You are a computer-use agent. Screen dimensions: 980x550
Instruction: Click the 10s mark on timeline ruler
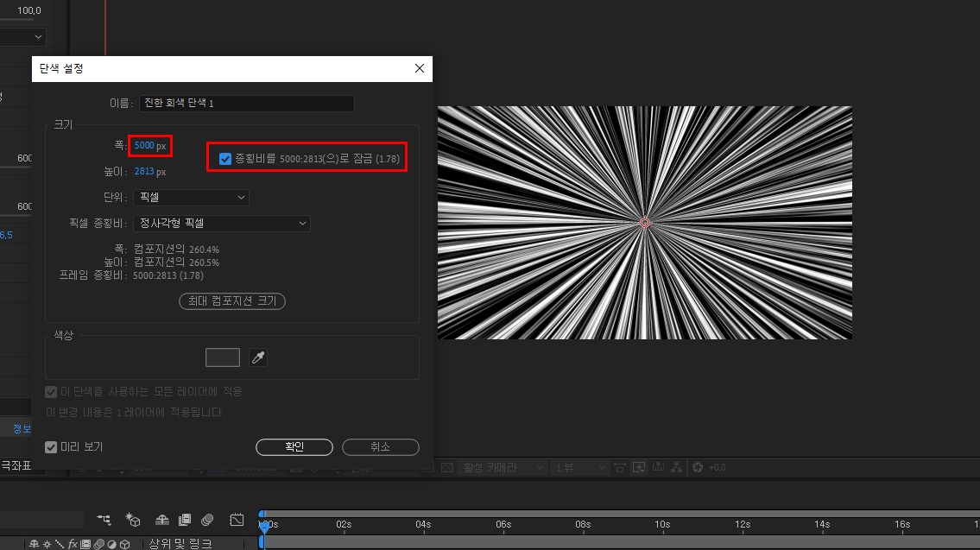(x=662, y=524)
